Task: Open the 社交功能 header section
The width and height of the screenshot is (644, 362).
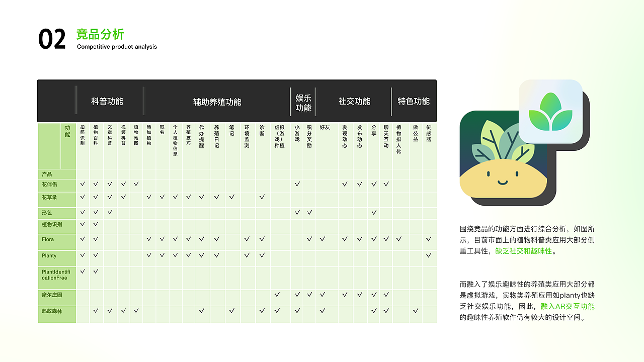Action: pyautogui.click(x=354, y=101)
